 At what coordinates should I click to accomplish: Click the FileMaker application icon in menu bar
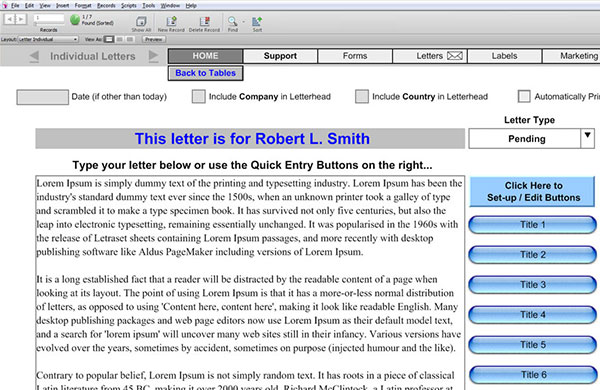pos(5,5)
